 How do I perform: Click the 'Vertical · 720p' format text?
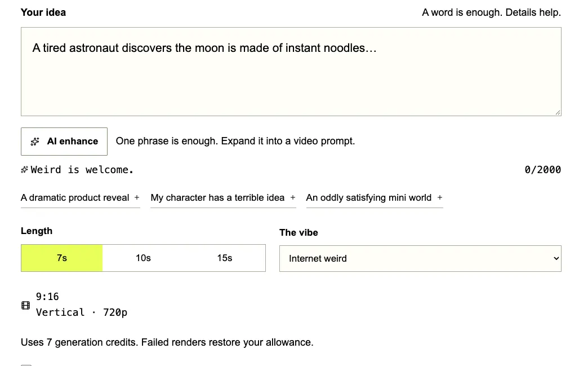82,312
